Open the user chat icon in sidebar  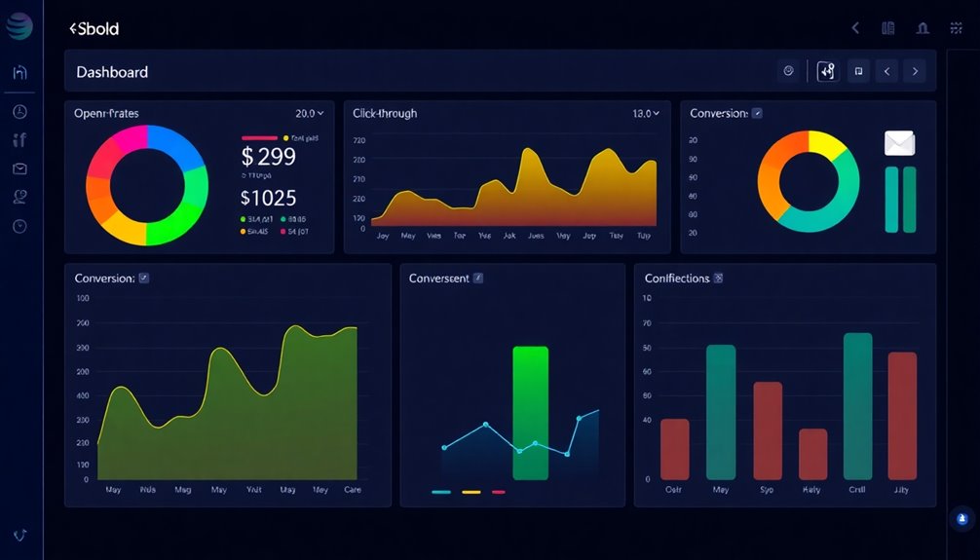click(20, 197)
